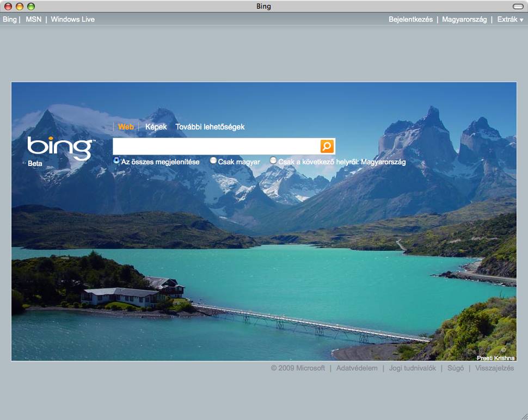Screen dimensions: 528x420
Task: Click the Visszajelzés feedback link
Action: [494, 368]
